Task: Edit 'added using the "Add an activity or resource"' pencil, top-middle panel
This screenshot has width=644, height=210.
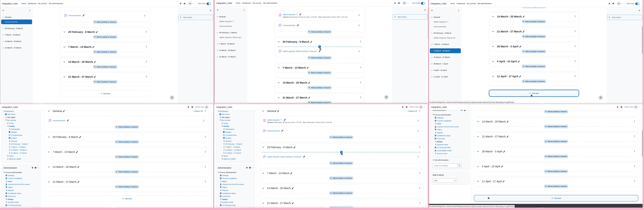Action: (319, 51)
